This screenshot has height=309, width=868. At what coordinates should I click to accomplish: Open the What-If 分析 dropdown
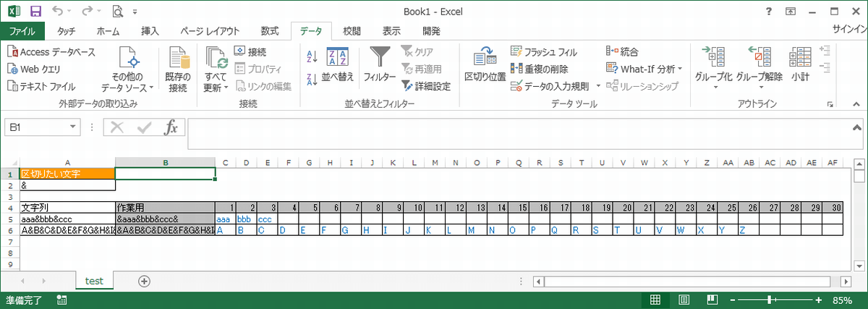pyautogui.click(x=644, y=69)
